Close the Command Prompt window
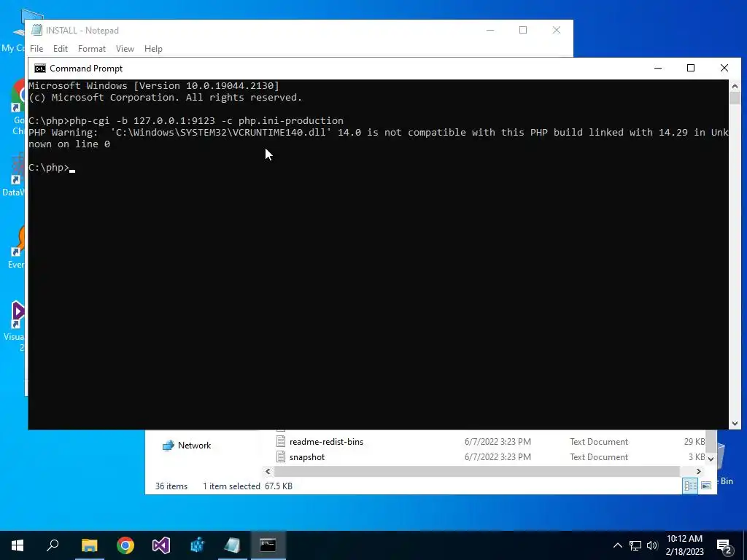 (x=724, y=68)
